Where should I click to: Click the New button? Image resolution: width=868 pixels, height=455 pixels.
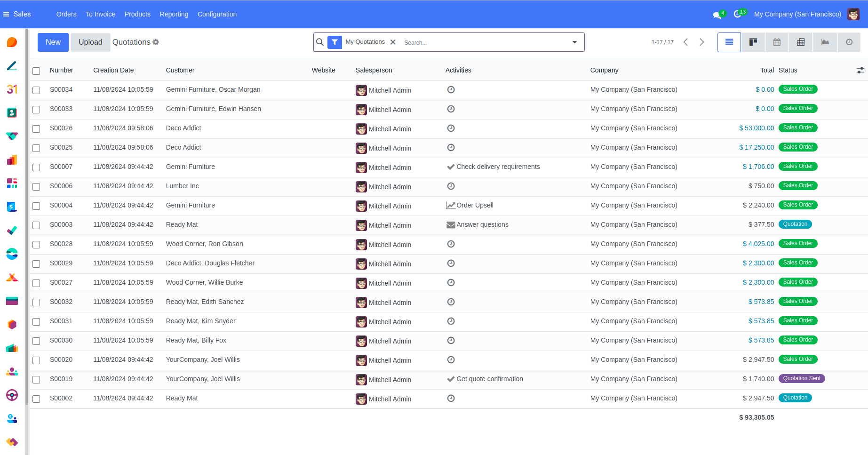[53, 42]
